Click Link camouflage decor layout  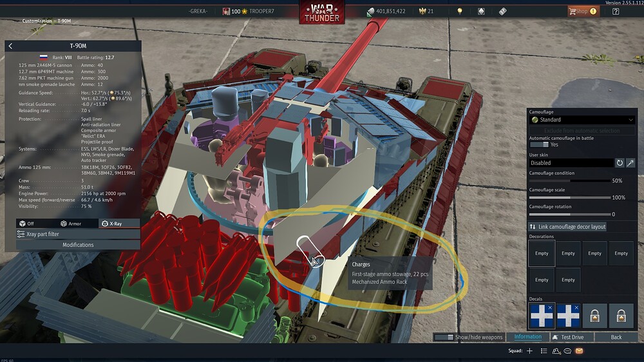[x=567, y=227]
